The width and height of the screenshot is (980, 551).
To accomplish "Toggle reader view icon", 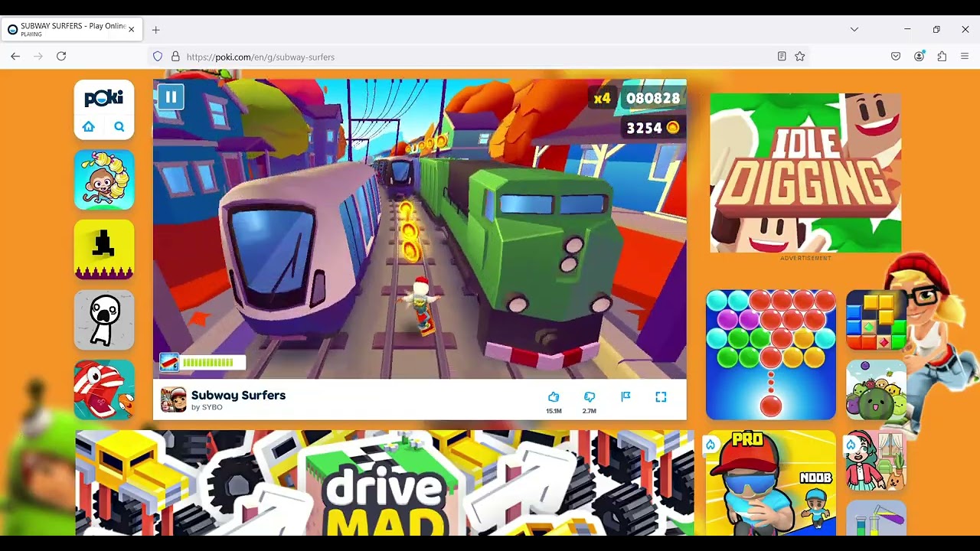I will coord(782,57).
